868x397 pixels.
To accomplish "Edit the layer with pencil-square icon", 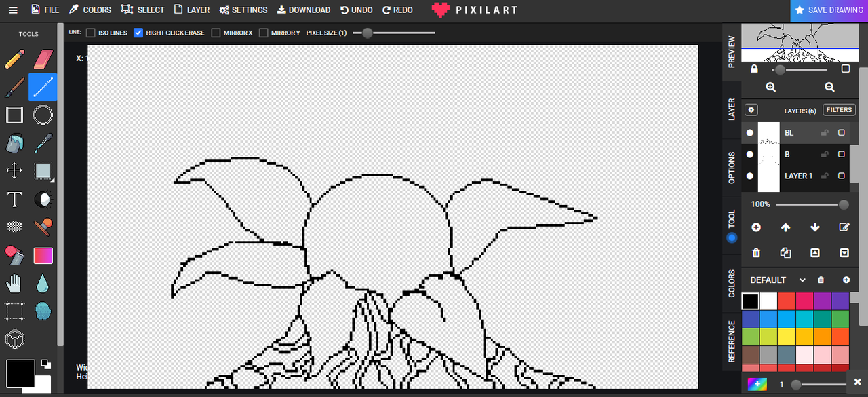I will (844, 227).
